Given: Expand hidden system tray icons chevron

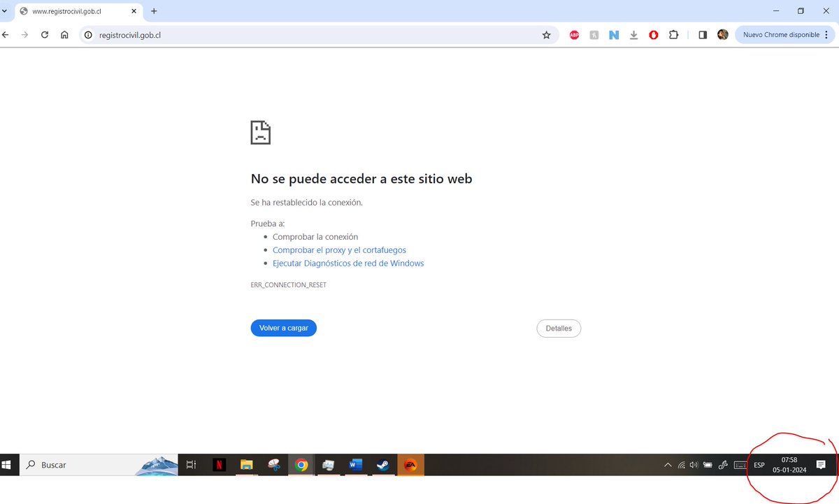Looking at the screenshot, I should (668, 464).
